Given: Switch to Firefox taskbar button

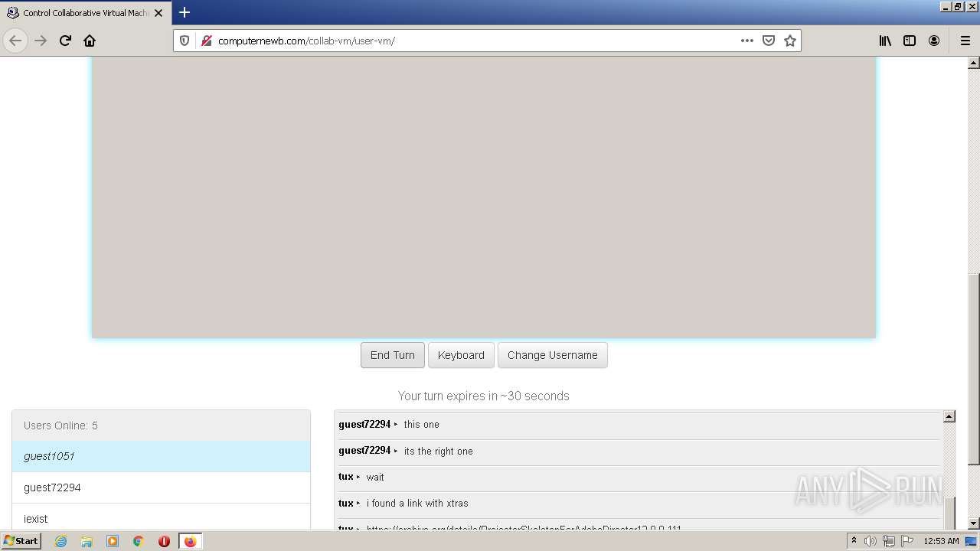Looking at the screenshot, I should (x=190, y=541).
